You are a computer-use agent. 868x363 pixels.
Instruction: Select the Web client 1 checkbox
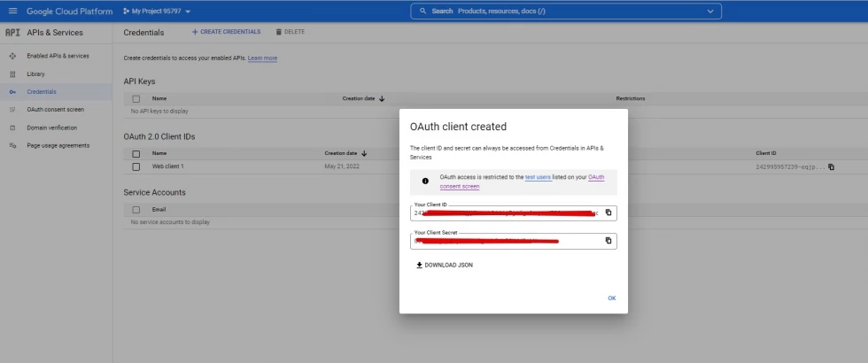pyautogui.click(x=136, y=166)
